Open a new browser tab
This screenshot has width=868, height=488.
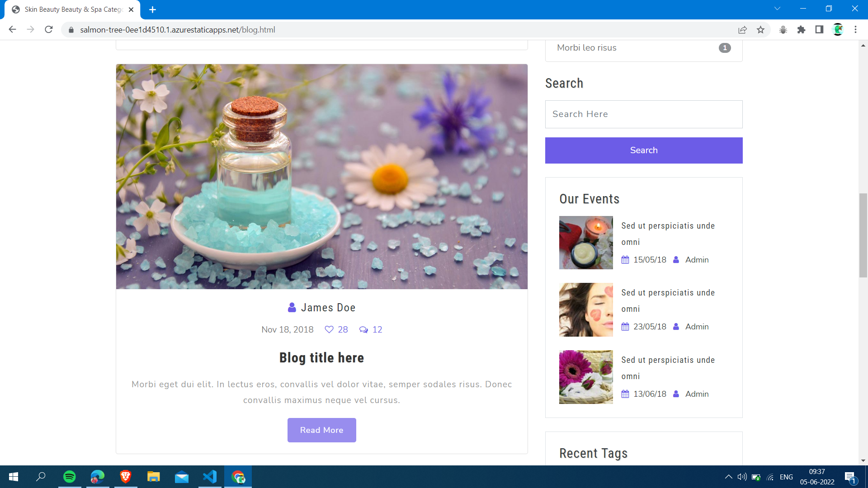pyautogui.click(x=152, y=9)
